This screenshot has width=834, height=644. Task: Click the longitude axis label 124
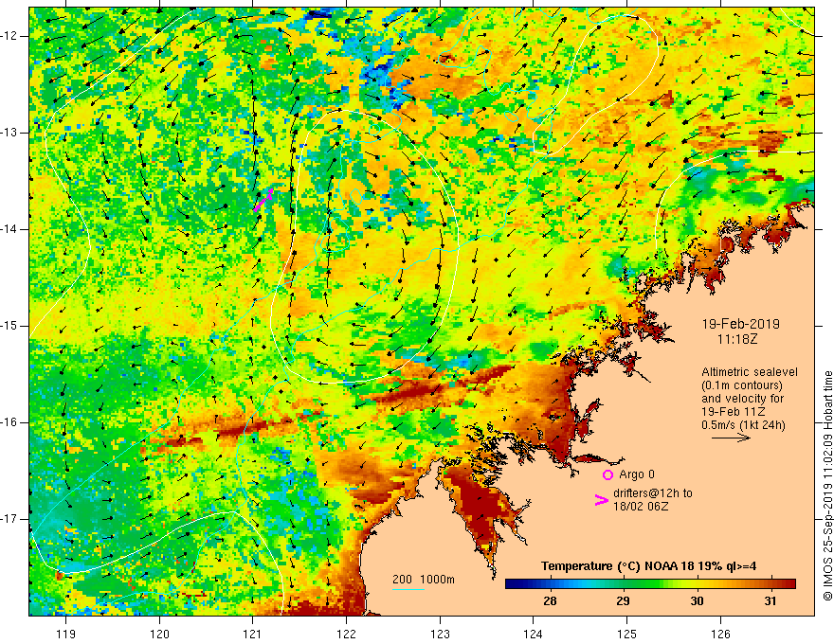click(x=533, y=634)
